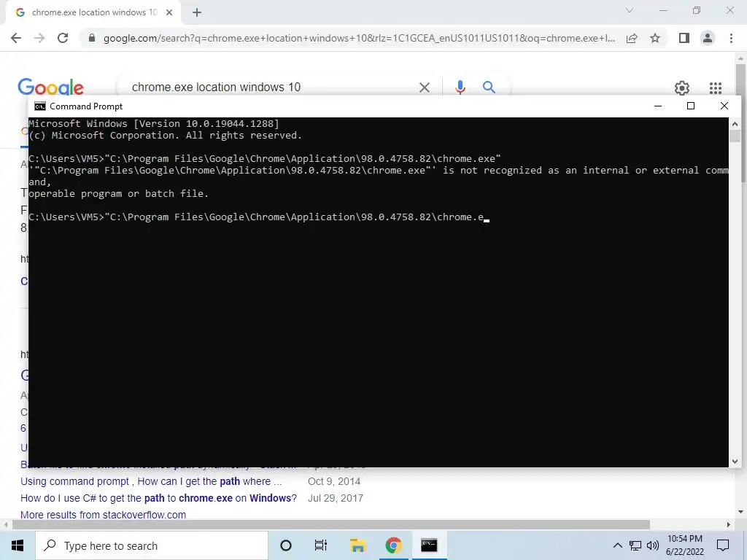This screenshot has height=560, width=747.
Task: Switch to Chrome via taskbar icon
Action: click(x=393, y=545)
